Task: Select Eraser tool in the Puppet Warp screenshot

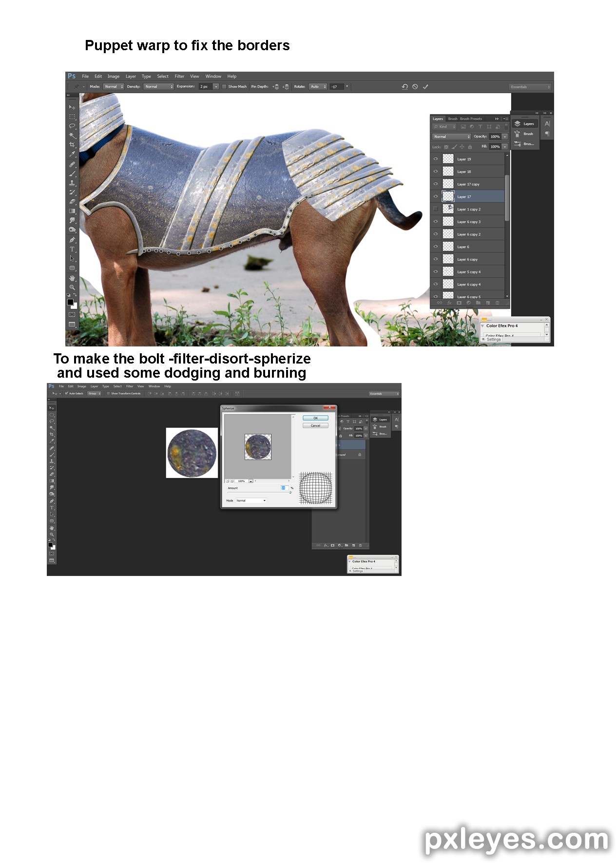Action: [x=72, y=201]
